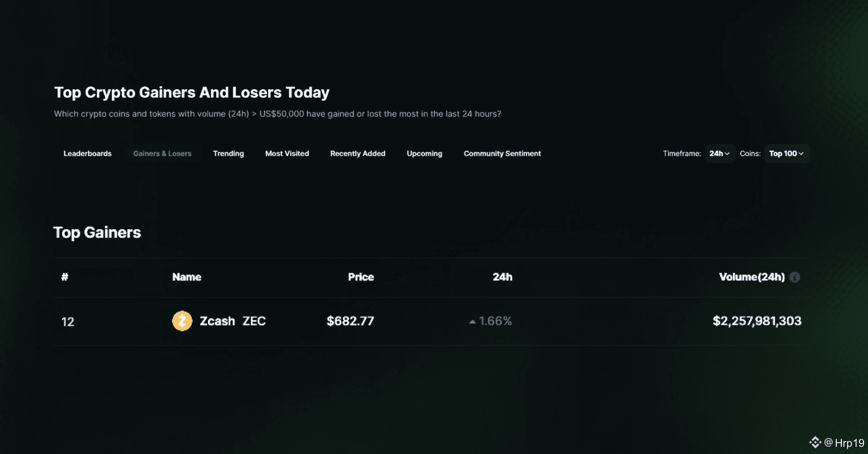Switch to the Upcoming tab
The width and height of the screenshot is (868, 454).
coord(424,154)
